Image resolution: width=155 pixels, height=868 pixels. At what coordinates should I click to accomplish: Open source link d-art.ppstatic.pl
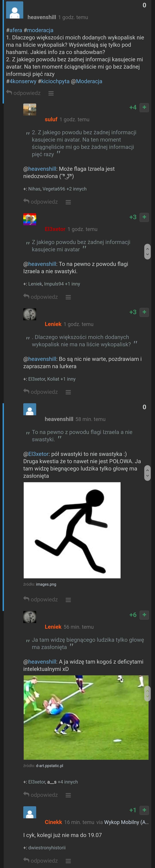pos(50,766)
